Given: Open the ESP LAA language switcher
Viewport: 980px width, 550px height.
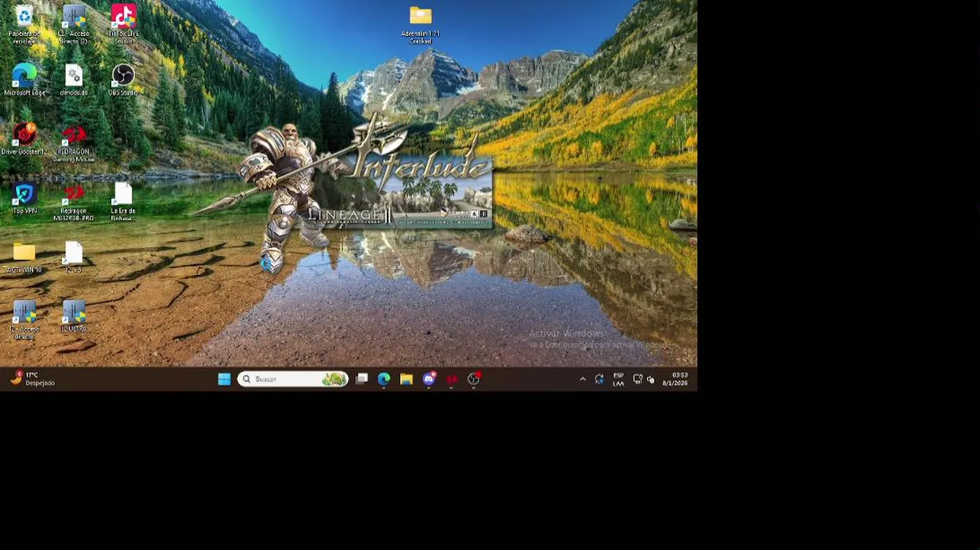Looking at the screenshot, I should coord(618,379).
